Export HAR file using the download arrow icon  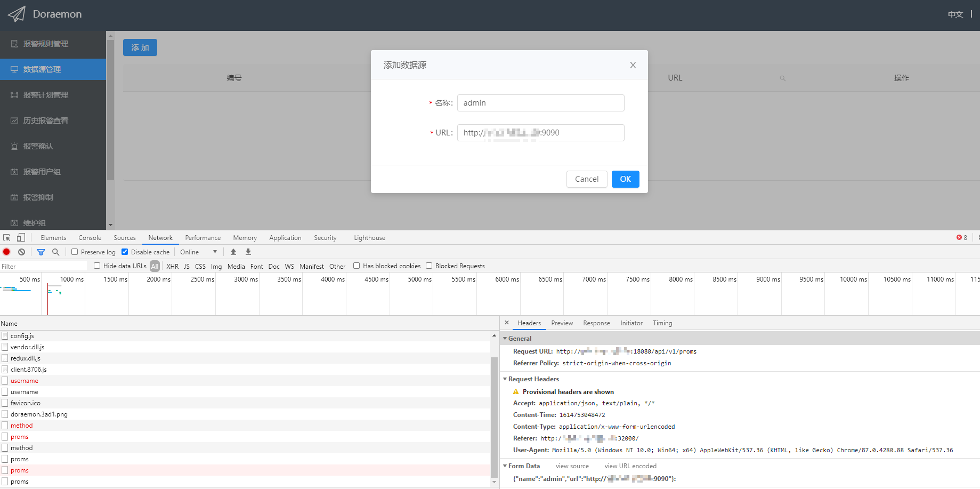(x=248, y=251)
